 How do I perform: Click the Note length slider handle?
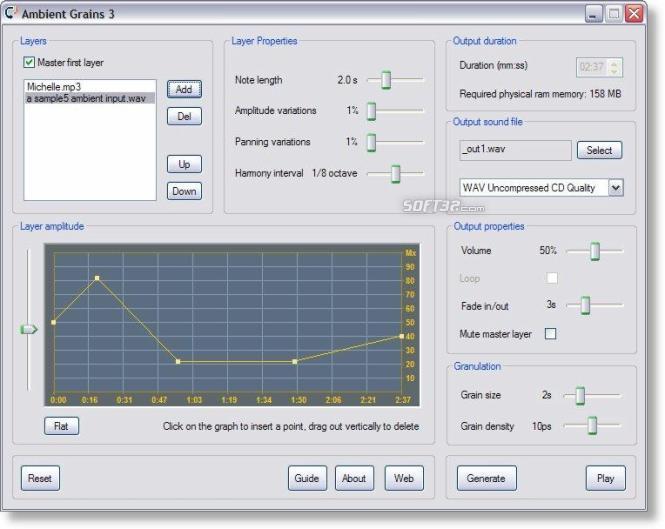click(x=386, y=79)
